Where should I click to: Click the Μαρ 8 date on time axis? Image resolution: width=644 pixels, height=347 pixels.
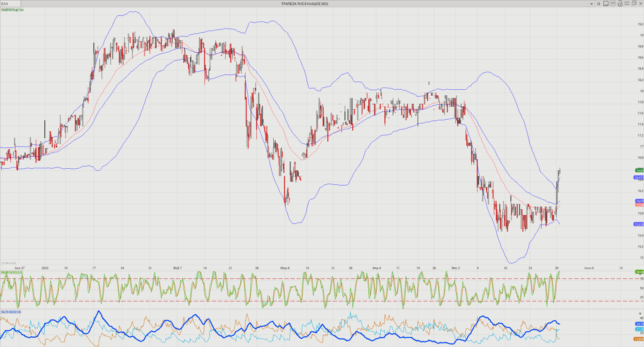(x=285, y=268)
